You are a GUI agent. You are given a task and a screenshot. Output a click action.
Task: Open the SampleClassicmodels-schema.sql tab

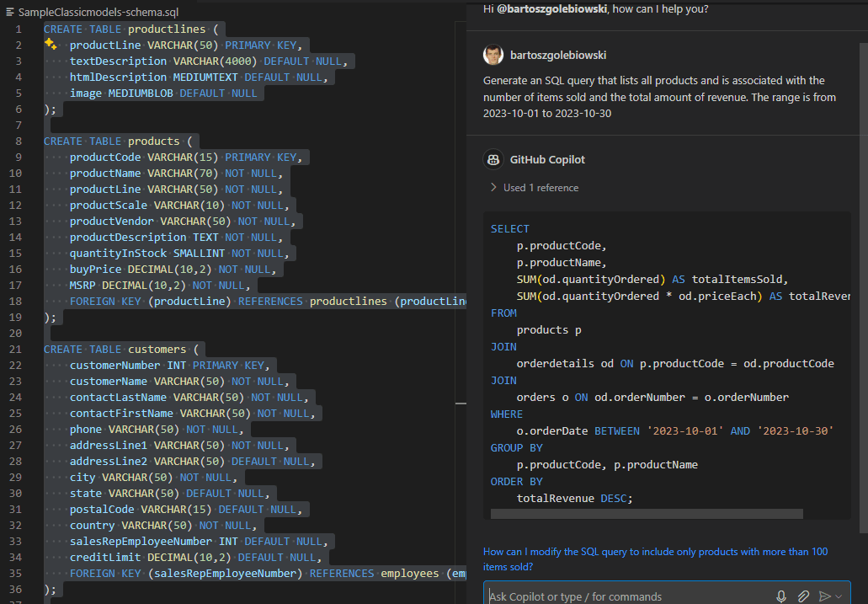click(98, 12)
